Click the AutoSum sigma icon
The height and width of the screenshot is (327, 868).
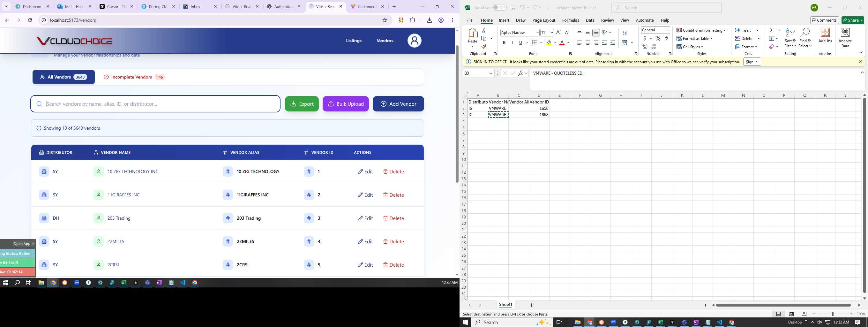coord(772,30)
